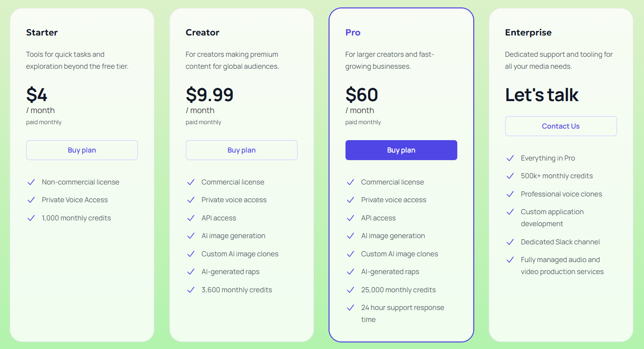This screenshot has width=644, height=349.
Task: Click the Enterprise Contact Us button
Action: [561, 126]
